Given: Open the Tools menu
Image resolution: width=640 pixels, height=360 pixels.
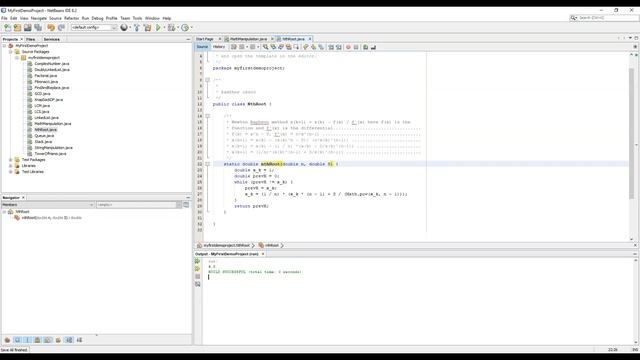Looking at the screenshot, I should coord(137,18).
